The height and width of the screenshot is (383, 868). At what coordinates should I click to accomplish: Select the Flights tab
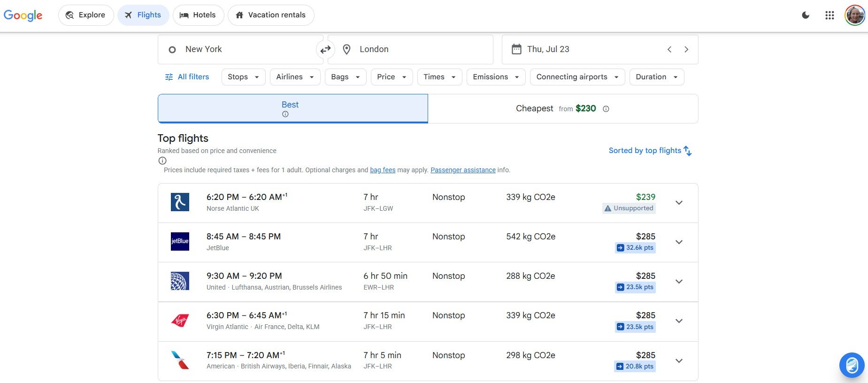[x=143, y=15]
